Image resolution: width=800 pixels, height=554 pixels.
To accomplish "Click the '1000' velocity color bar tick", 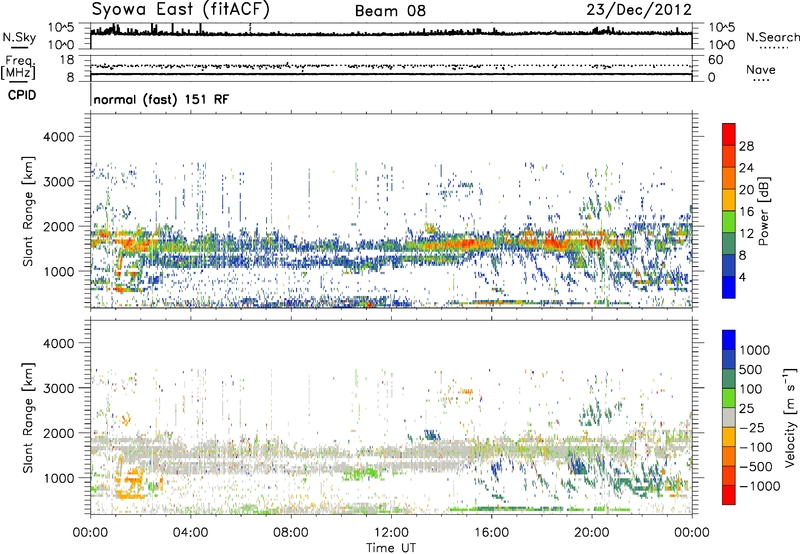I will coord(755,350).
